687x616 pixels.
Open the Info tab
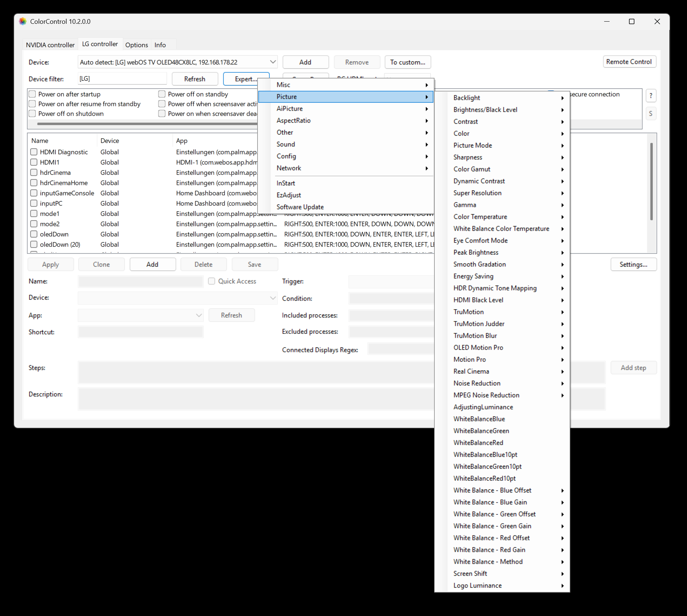click(160, 45)
